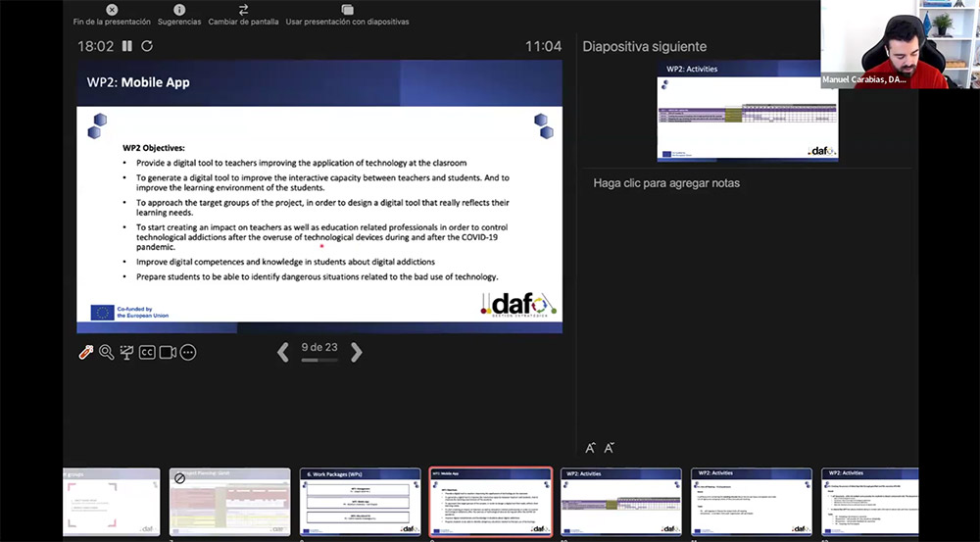Click the slide progress bar under 9 de 23
This screenshot has height=542, width=980.
pos(318,361)
